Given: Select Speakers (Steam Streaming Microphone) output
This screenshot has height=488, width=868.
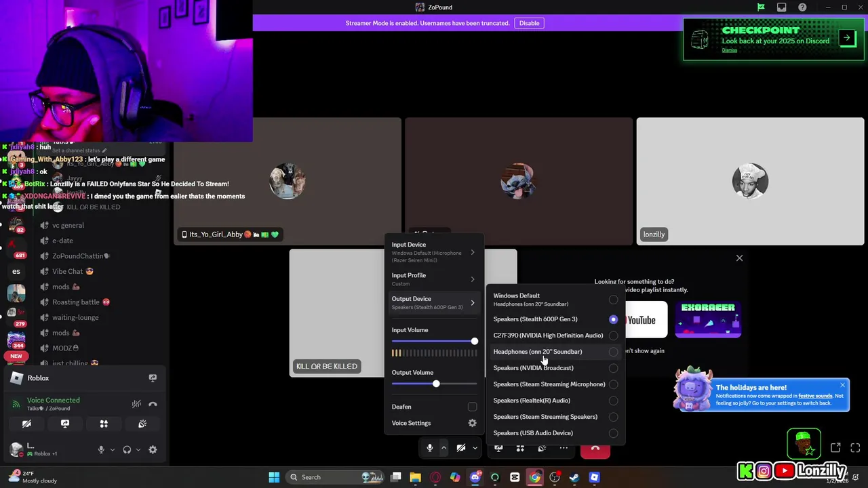Looking at the screenshot, I should click(555, 384).
